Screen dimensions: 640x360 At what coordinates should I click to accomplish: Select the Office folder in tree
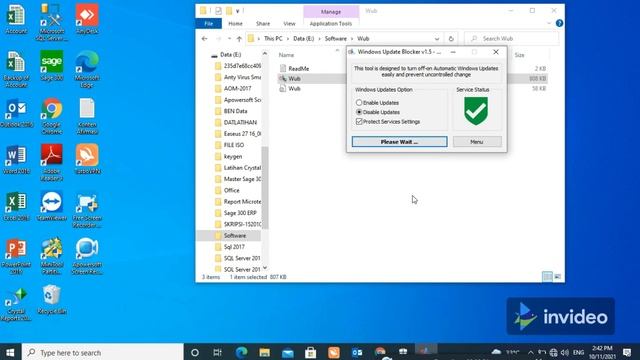click(x=231, y=190)
